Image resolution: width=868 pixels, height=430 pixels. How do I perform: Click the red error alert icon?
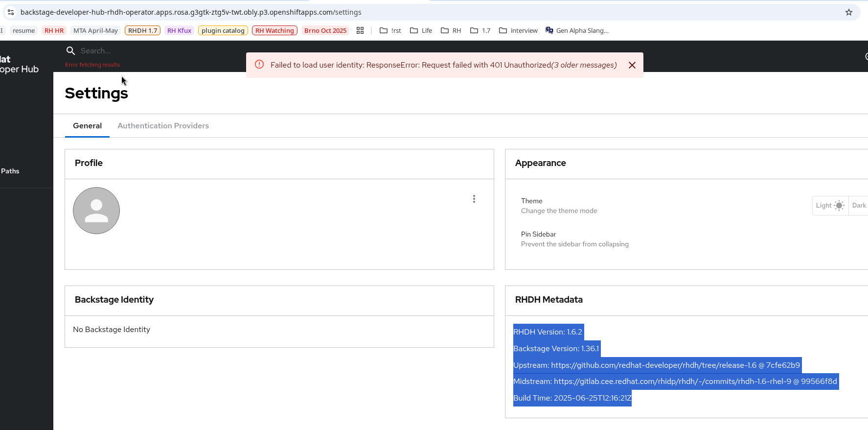click(259, 65)
